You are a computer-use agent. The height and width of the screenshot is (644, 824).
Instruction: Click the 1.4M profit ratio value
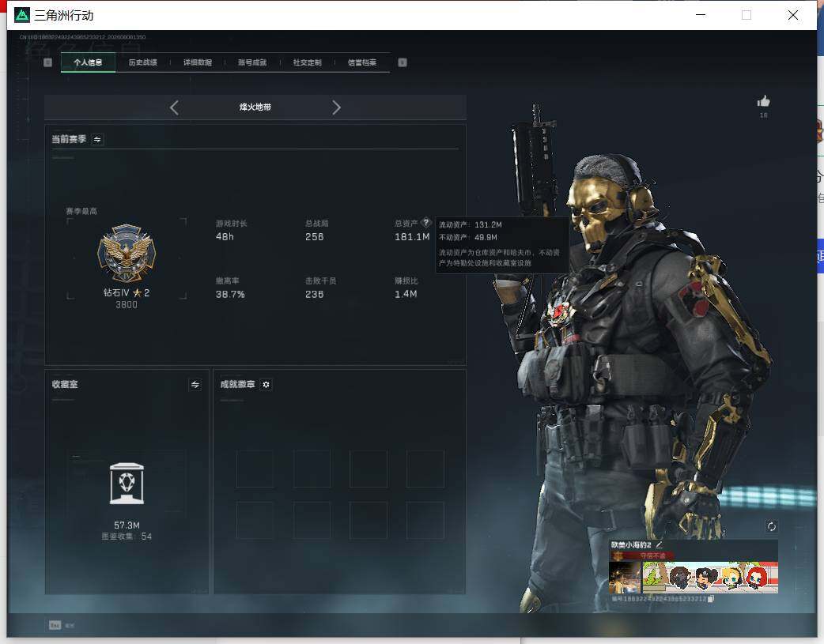click(406, 294)
